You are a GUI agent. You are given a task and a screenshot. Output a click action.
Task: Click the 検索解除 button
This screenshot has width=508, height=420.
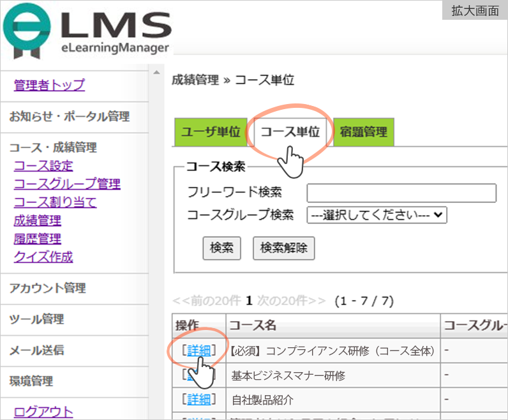(283, 248)
